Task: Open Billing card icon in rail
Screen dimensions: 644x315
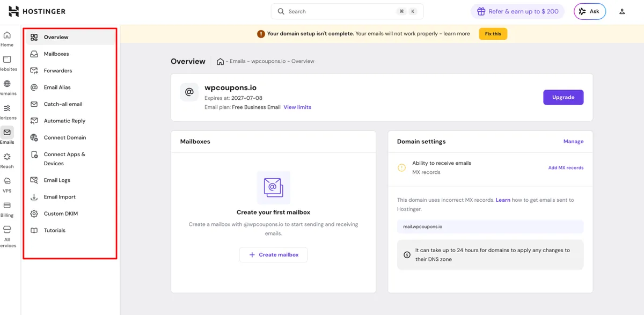Action: [x=7, y=206]
